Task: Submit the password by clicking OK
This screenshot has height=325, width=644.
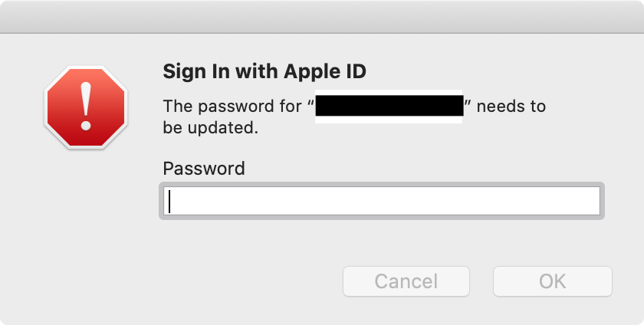Action: 552,281
